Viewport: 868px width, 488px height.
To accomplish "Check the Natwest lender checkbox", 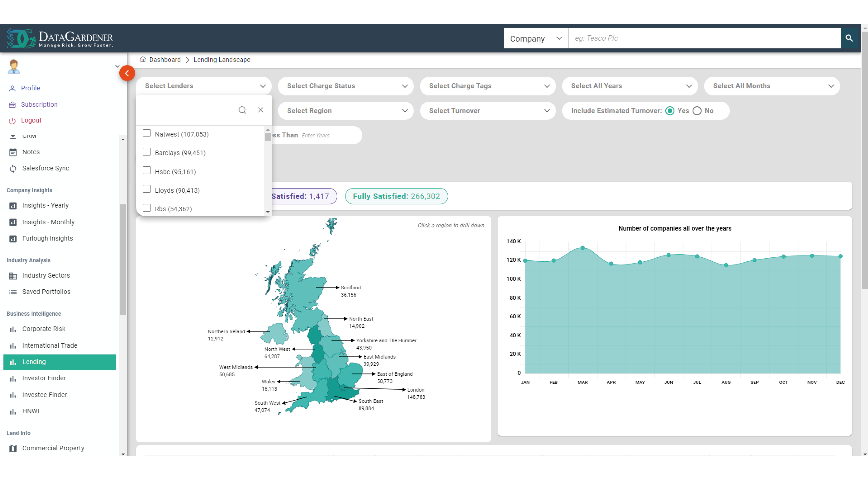I will tap(147, 133).
